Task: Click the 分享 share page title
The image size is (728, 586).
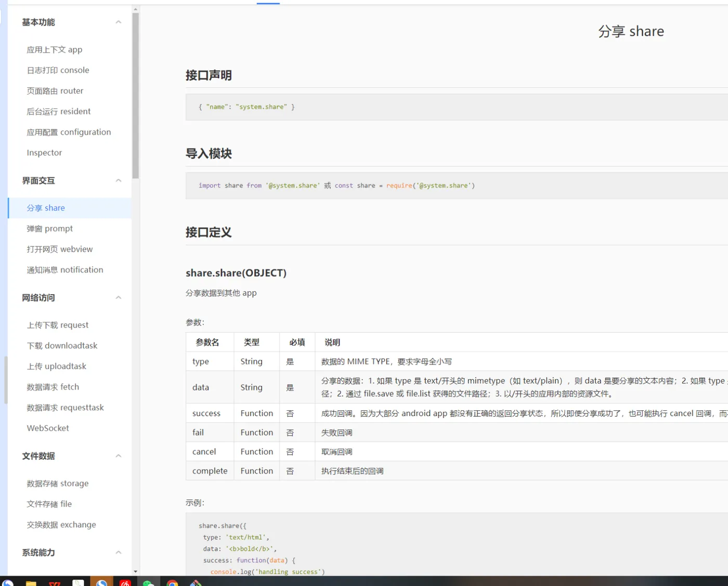Action: click(x=631, y=31)
